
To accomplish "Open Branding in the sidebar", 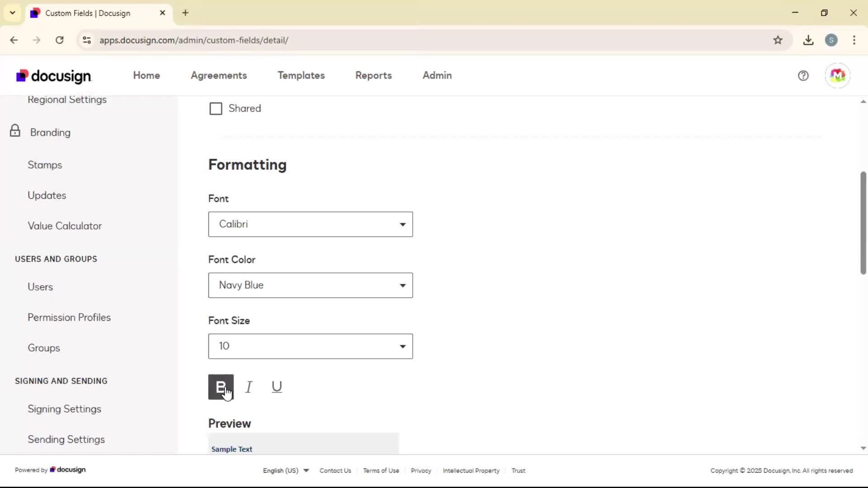I will (50, 132).
